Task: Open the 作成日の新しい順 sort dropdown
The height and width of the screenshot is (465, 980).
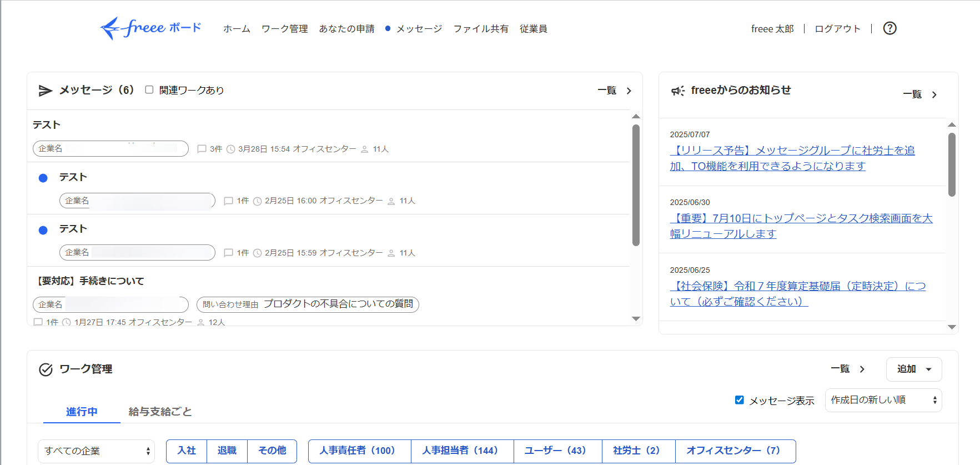Action: [883, 400]
